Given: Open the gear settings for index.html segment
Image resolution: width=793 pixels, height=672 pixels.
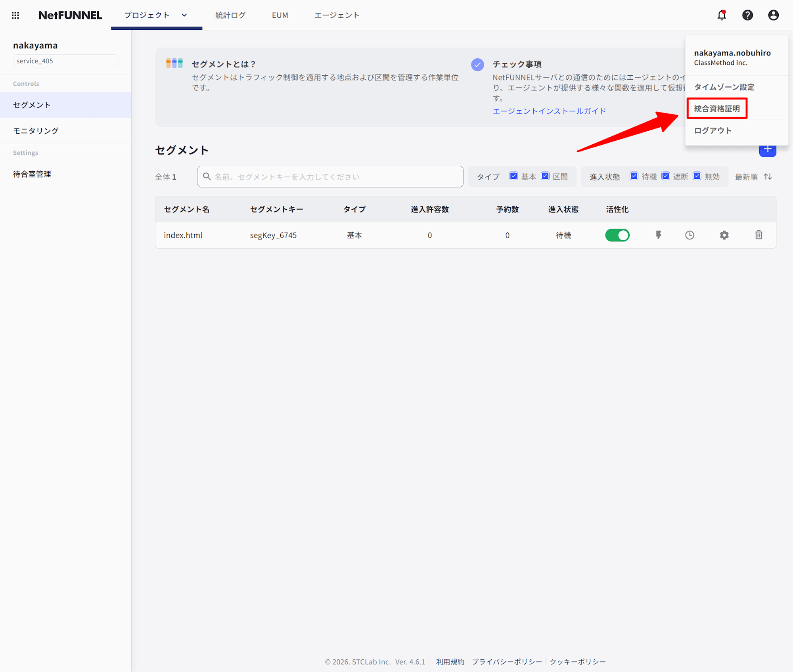Looking at the screenshot, I should pyautogui.click(x=724, y=235).
